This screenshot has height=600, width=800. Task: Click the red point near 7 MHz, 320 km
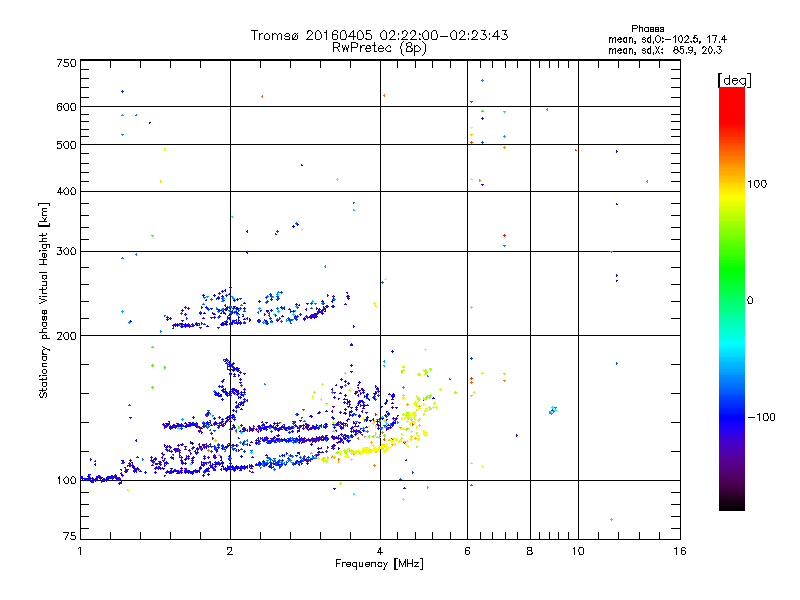[x=505, y=235]
